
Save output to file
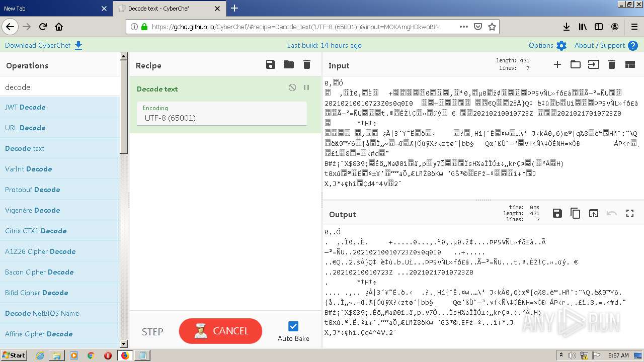557,213
